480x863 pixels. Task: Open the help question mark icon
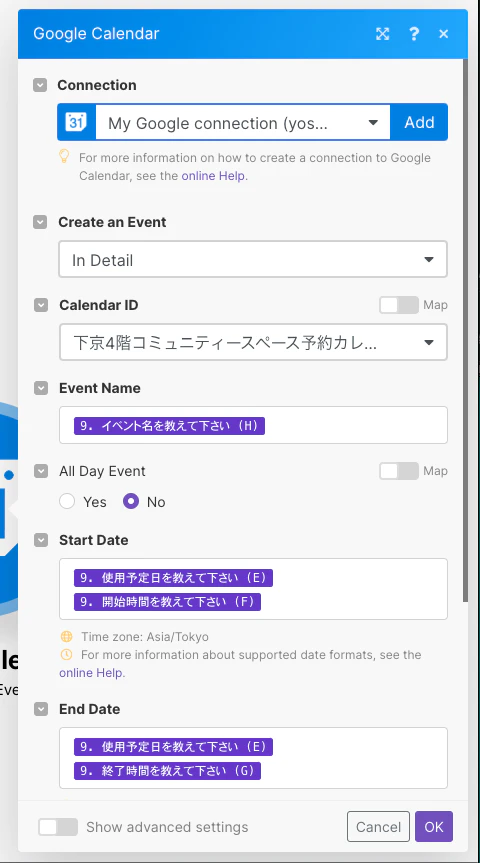(414, 34)
